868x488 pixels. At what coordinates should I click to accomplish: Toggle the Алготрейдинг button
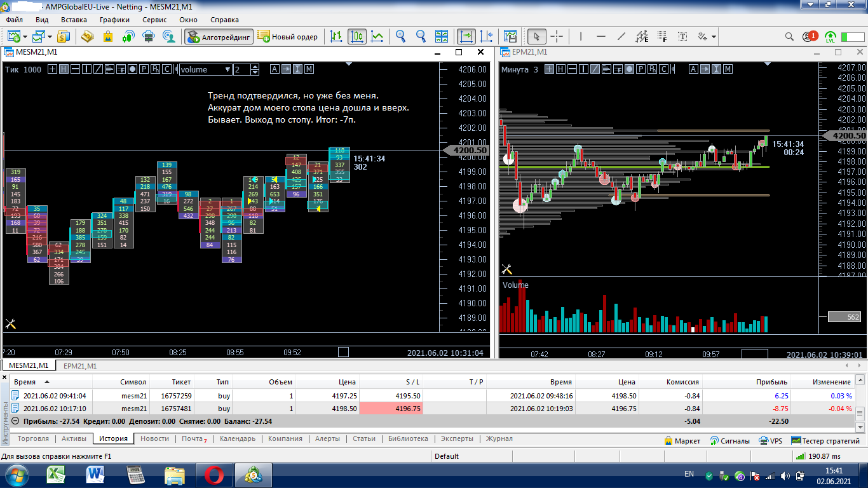pyautogui.click(x=219, y=36)
